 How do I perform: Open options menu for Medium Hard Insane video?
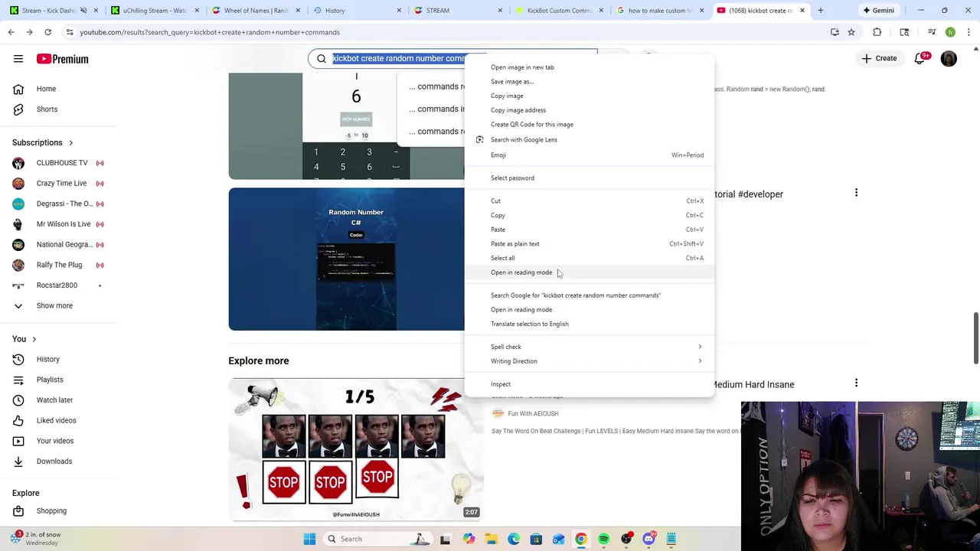click(x=856, y=383)
